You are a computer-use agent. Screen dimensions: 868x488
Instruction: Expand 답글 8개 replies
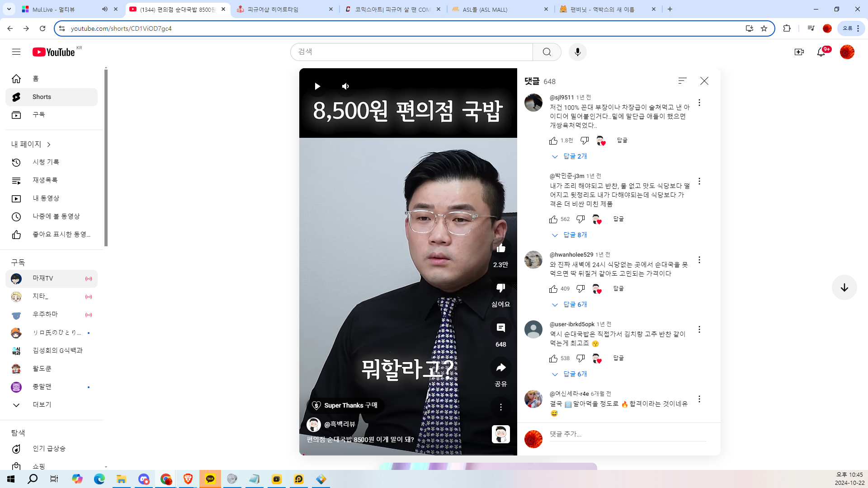(x=570, y=235)
